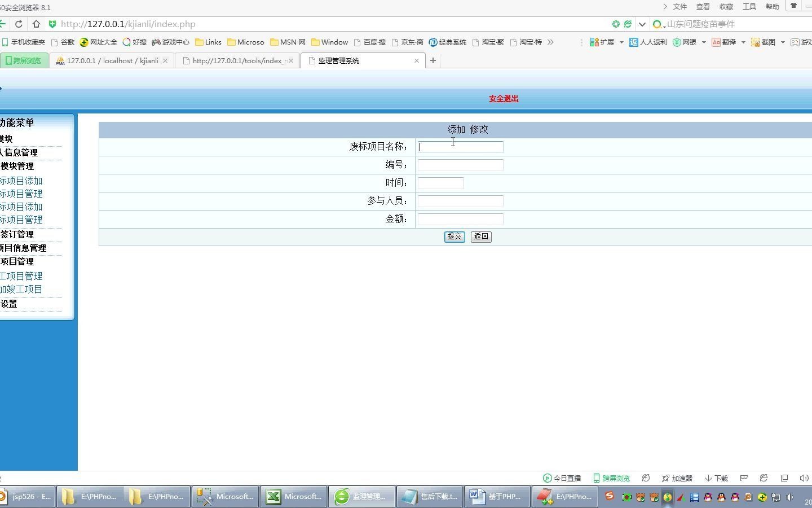Submit the form with 提交 button
Screen dimensions: 812x508
454,237
